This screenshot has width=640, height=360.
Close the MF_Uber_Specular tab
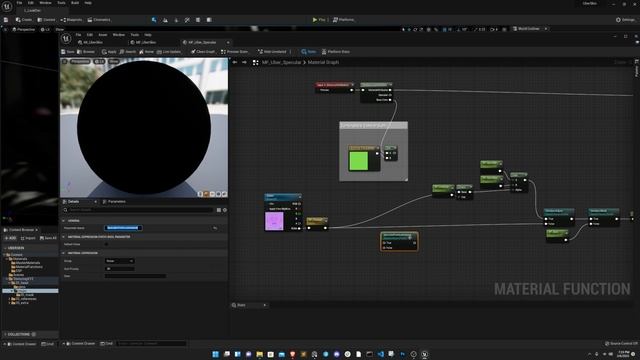pyautogui.click(x=228, y=42)
